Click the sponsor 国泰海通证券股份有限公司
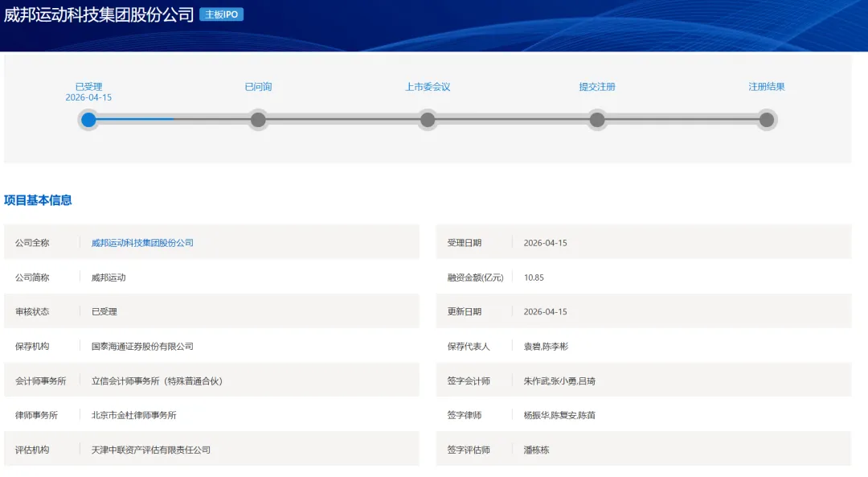Viewport: 868px width, 477px height. 142,346
